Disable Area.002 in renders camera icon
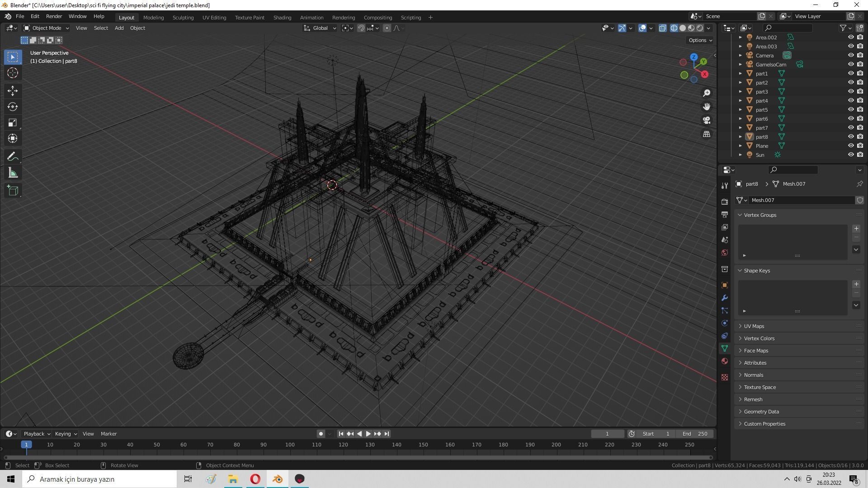The width and height of the screenshot is (868, 488). click(x=860, y=38)
